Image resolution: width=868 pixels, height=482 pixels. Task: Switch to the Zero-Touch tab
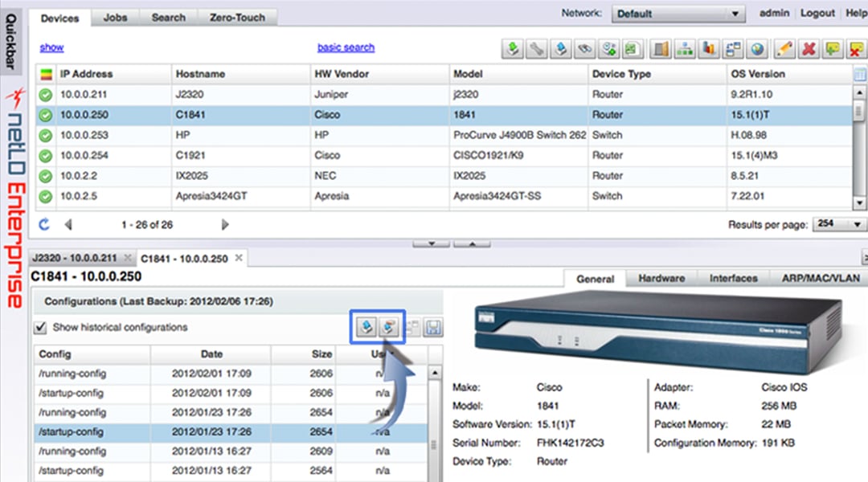237,17
